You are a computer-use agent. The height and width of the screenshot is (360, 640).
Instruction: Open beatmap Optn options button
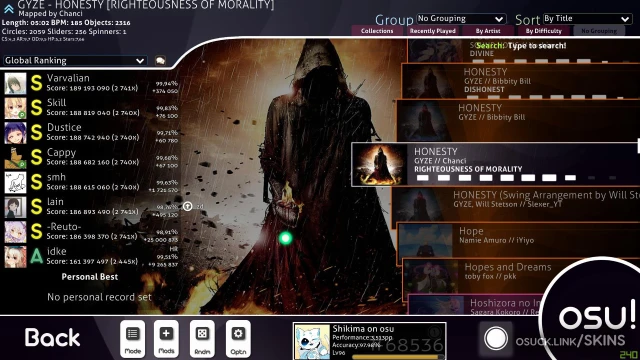(238, 339)
